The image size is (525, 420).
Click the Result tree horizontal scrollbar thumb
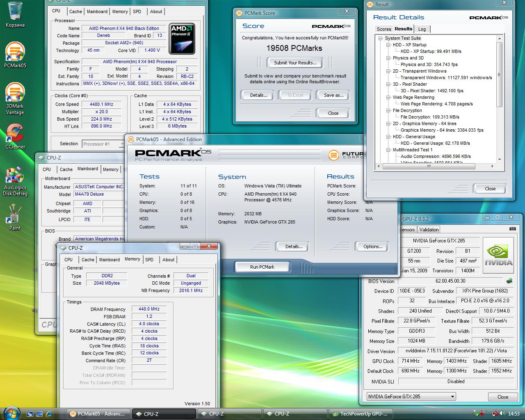click(x=429, y=166)
